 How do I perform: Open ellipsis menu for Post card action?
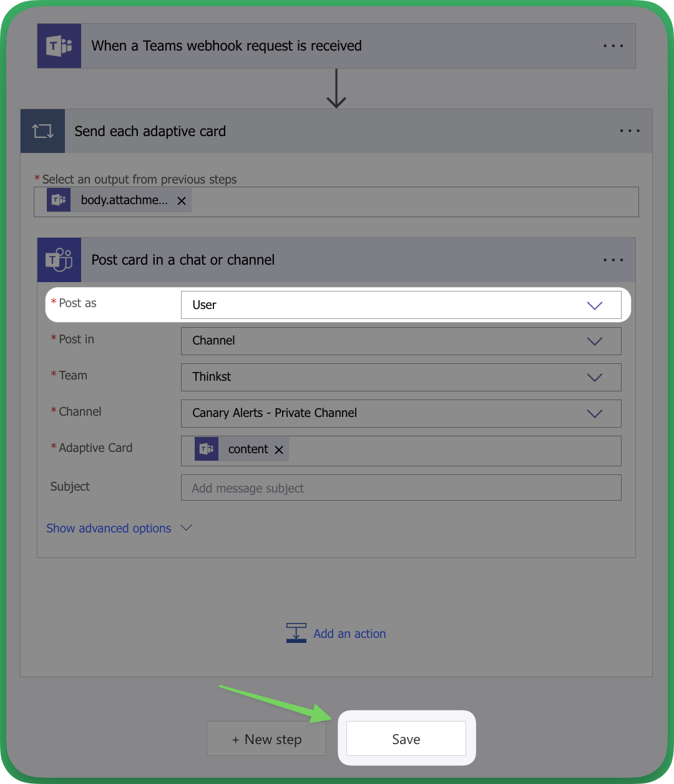(x=613, y=260)
